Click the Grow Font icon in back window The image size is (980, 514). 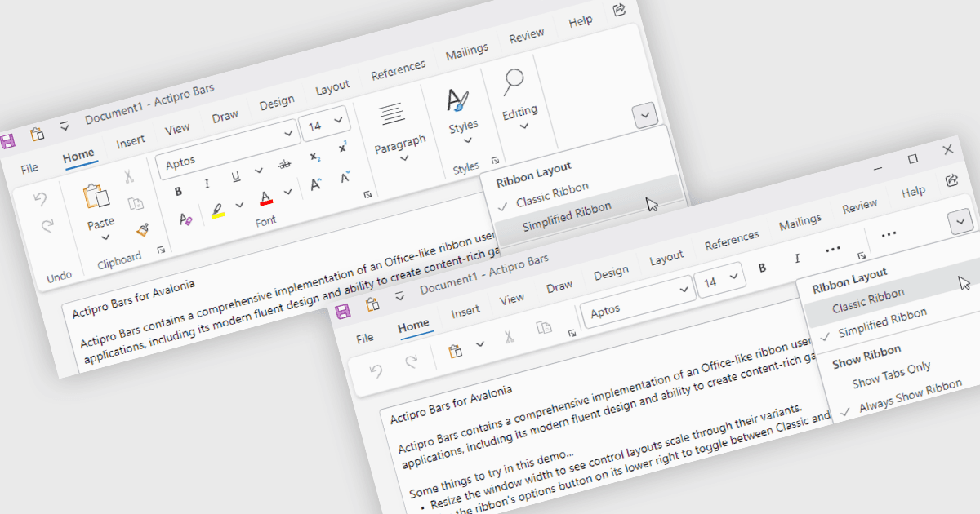click(x=317, y=185)
